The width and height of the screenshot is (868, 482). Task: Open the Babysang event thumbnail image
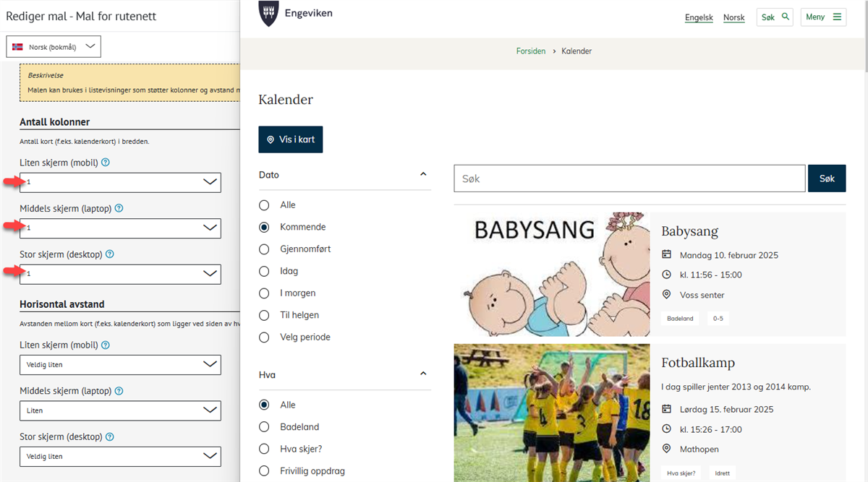pyautogui.click(x=552, y=275)
